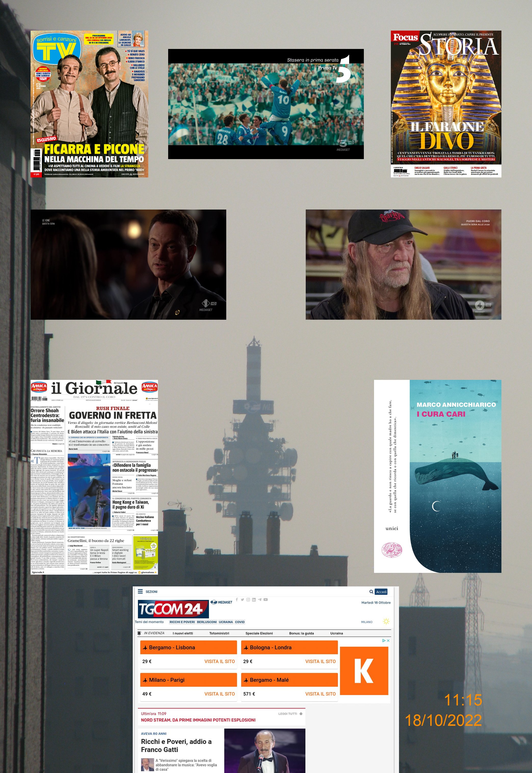Close the flight ad banner
Viewport: 532px width, 773px height.
coord(388,641)
